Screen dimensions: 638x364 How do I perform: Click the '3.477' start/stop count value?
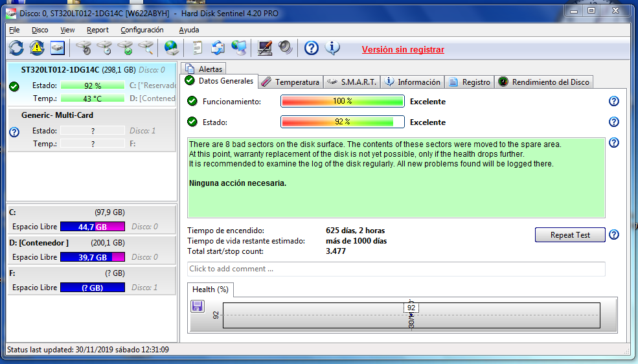(336, 251)
